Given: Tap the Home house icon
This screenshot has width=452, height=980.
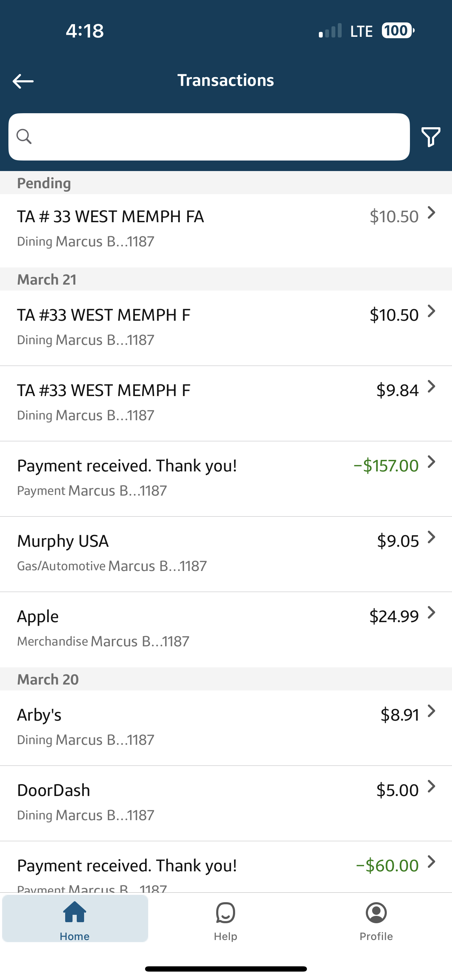Looking at the screenshot, I should point(75,913).
